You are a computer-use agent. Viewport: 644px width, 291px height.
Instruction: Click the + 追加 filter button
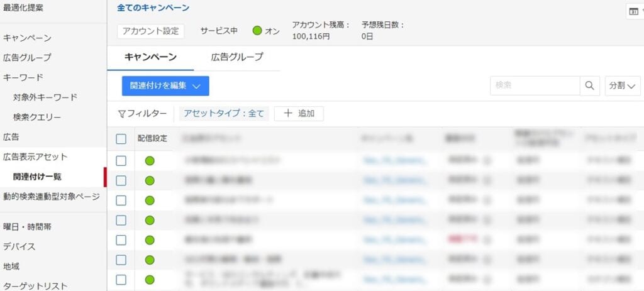(x=299, y=114)
